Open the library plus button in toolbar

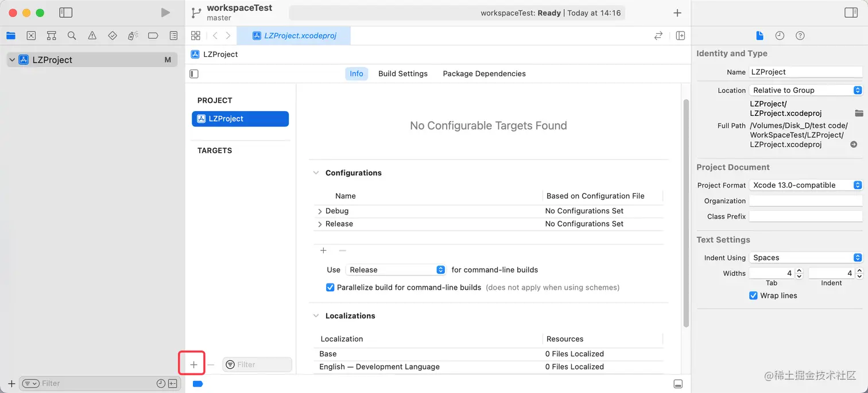click(677, 13)
